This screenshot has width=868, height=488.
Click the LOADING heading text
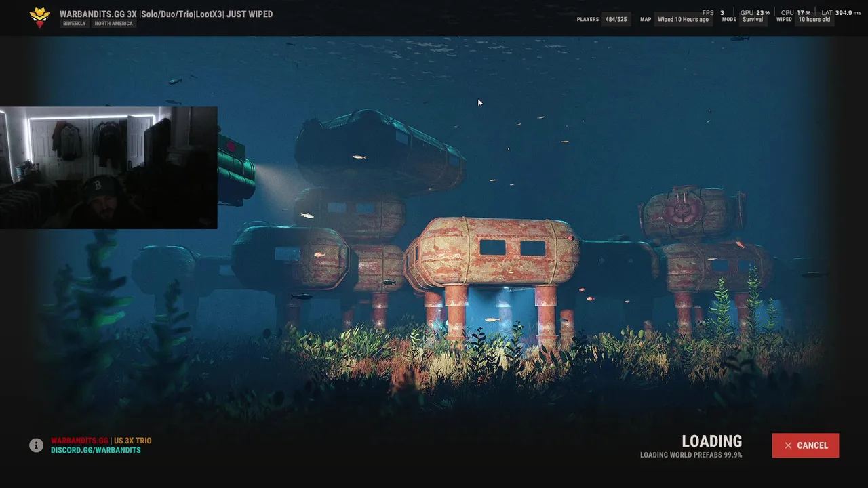click(x=711, y=441)
